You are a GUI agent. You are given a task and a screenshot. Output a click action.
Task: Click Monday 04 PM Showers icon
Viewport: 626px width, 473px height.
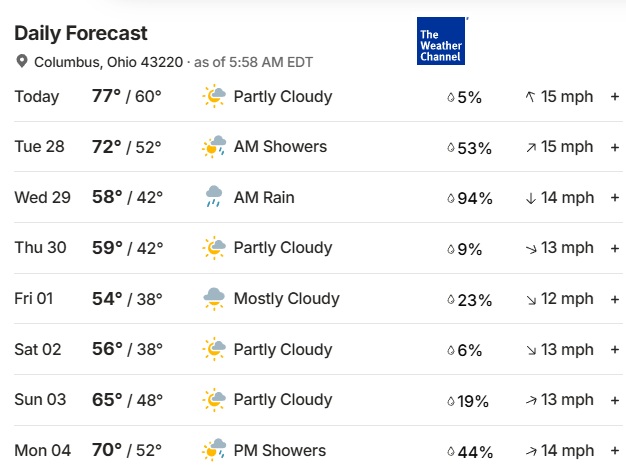[x=214, y=450]
